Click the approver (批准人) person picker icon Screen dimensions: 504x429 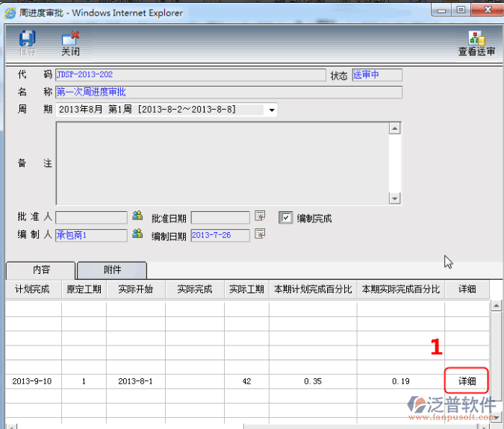pyautogui.click(x=137, y=216)
